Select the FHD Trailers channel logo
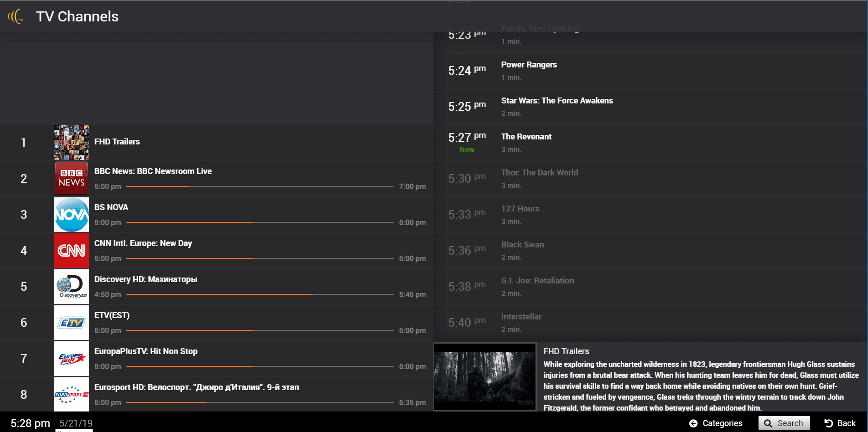The height and width of the screenshot is (432, 868). coord(72,143)
